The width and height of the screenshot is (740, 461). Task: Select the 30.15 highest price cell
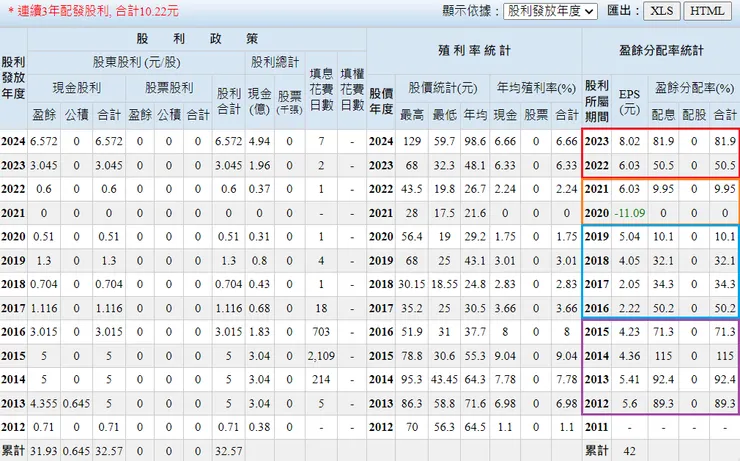pos(412,285)
